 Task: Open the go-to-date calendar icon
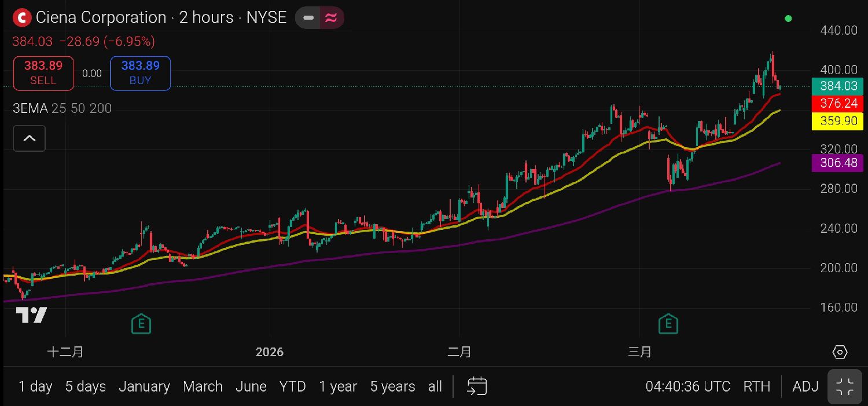click(477, 386)
